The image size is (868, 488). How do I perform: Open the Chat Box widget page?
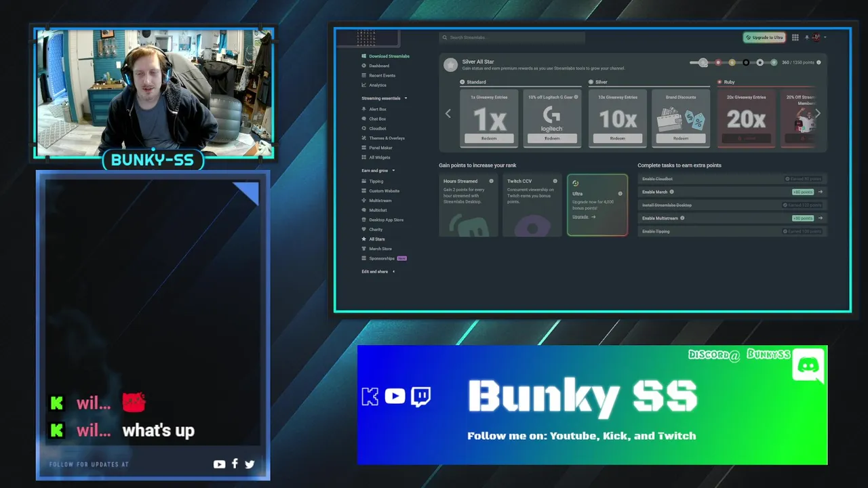[374, 119]
